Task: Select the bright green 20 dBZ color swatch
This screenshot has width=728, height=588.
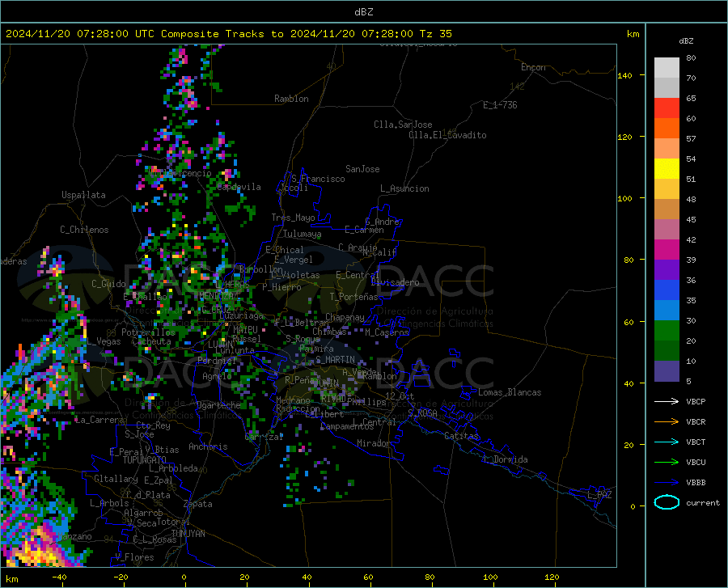Action: 667,331
